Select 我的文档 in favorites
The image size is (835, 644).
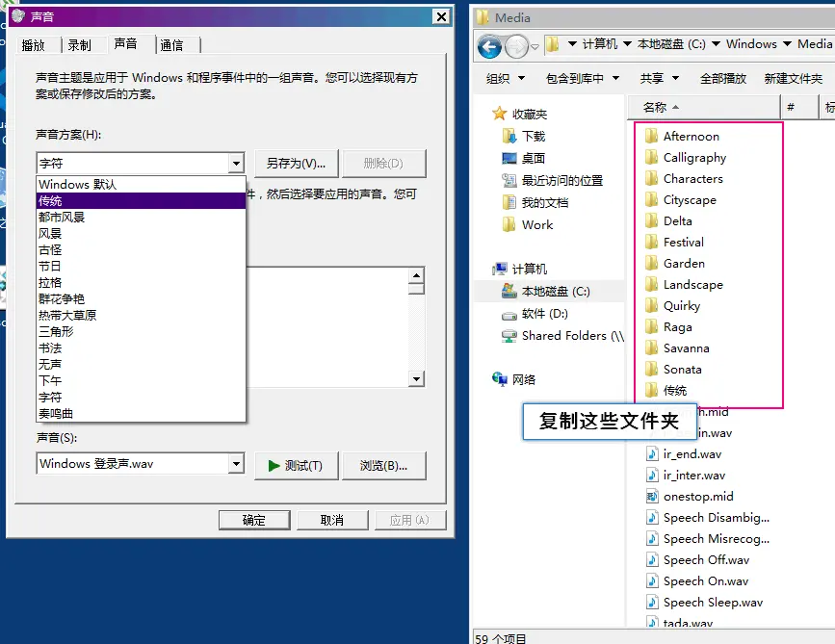coord(535,203)
